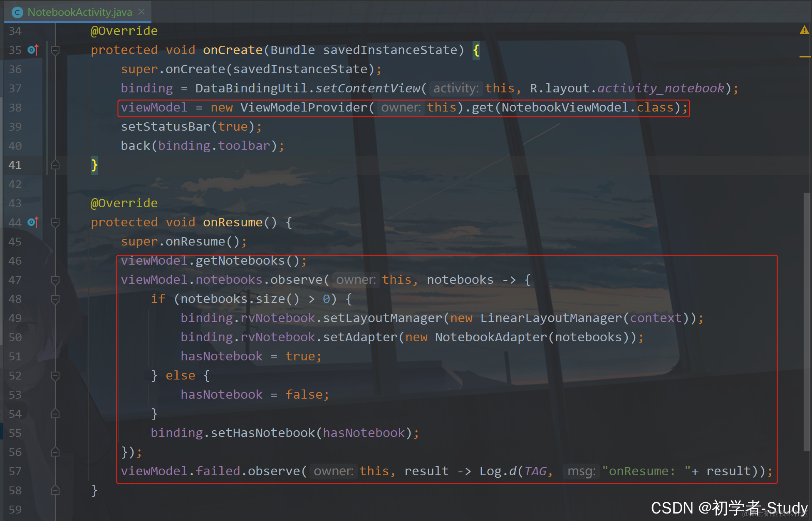This screenshot has width=812, height=521.
Task: Click the fold end marker at line 41
Action: [x=55, y=165]
